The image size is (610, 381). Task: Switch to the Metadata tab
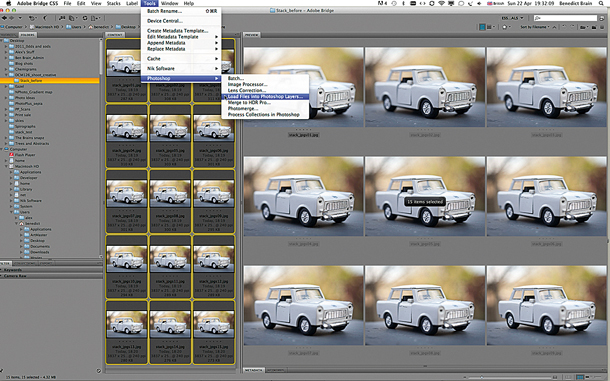tap(254, 370)
